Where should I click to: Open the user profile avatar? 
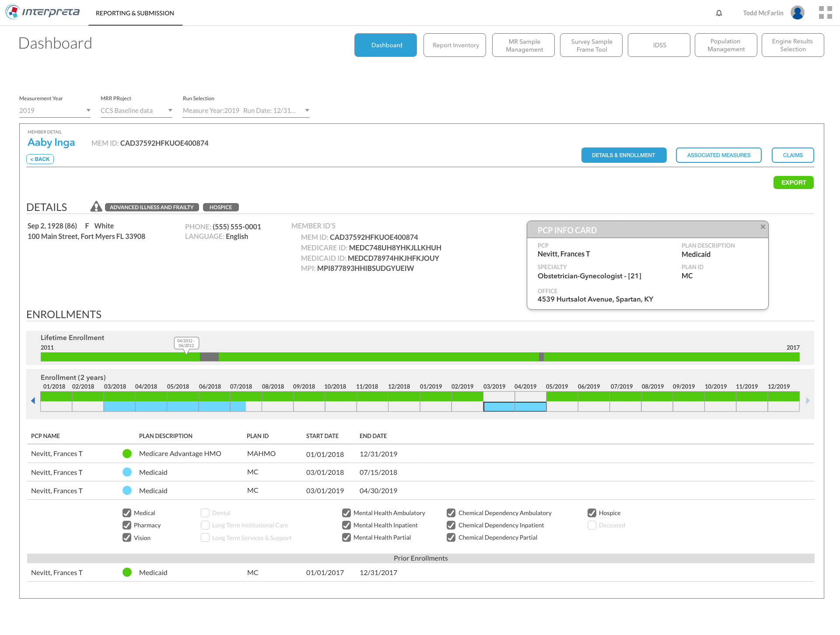[x=797, y=13]
